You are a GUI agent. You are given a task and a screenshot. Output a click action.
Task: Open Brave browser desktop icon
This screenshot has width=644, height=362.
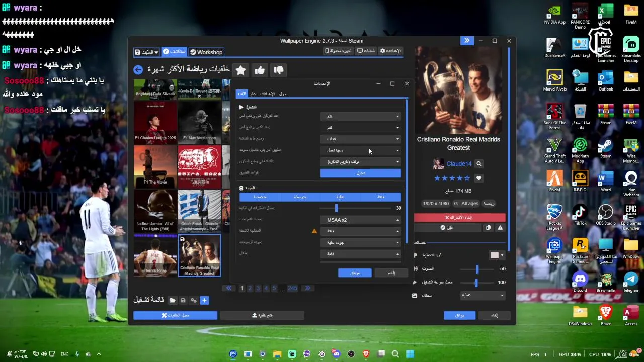tap(606, 316)
